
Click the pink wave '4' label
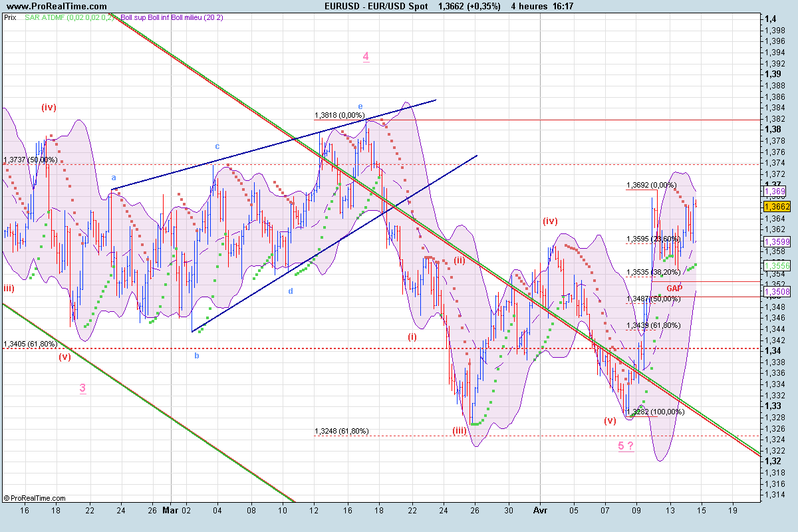tap(366, 57)
